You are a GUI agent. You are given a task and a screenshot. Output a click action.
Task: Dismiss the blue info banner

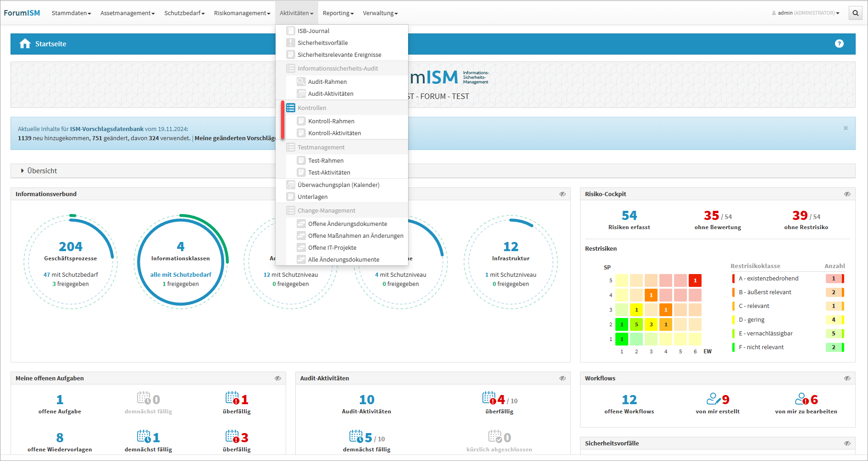[846, 128]
